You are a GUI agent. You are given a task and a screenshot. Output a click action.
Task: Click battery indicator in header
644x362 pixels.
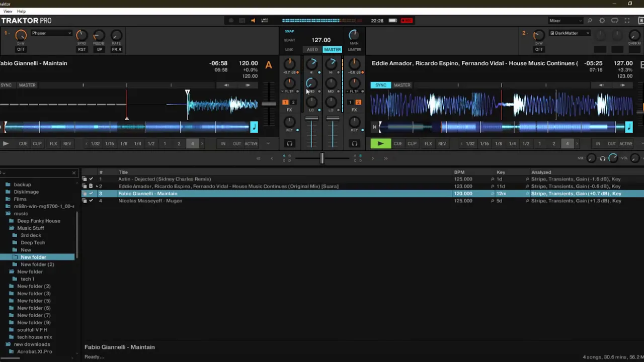tap(393, 21)
